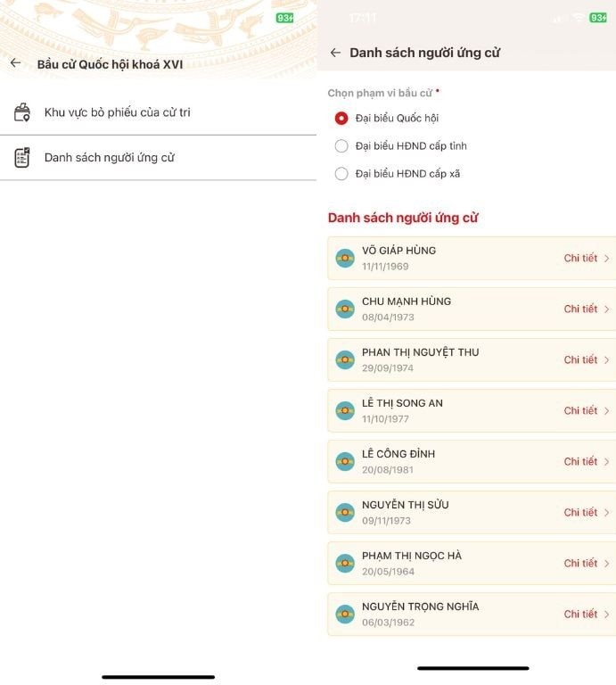This screenshot has width=616, height=685.
Task: Tap the ballot box polling area icon
Action: (x=22, y=112)
